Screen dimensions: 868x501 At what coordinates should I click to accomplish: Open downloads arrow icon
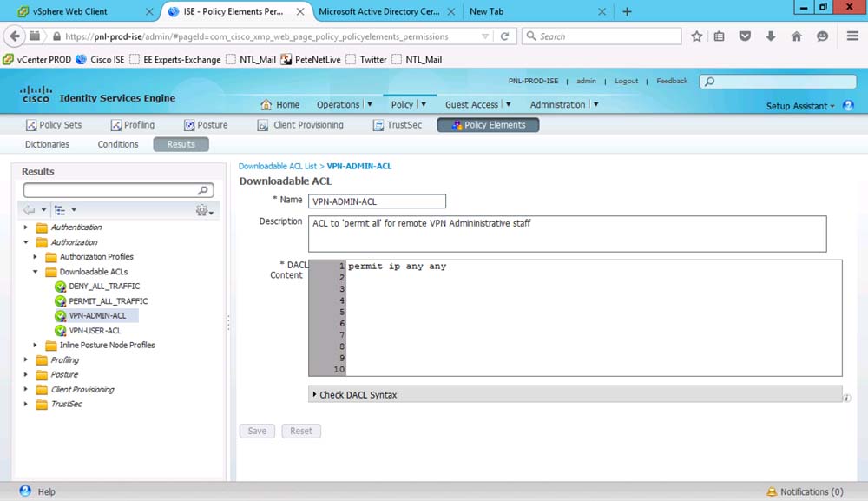point(771,36)
